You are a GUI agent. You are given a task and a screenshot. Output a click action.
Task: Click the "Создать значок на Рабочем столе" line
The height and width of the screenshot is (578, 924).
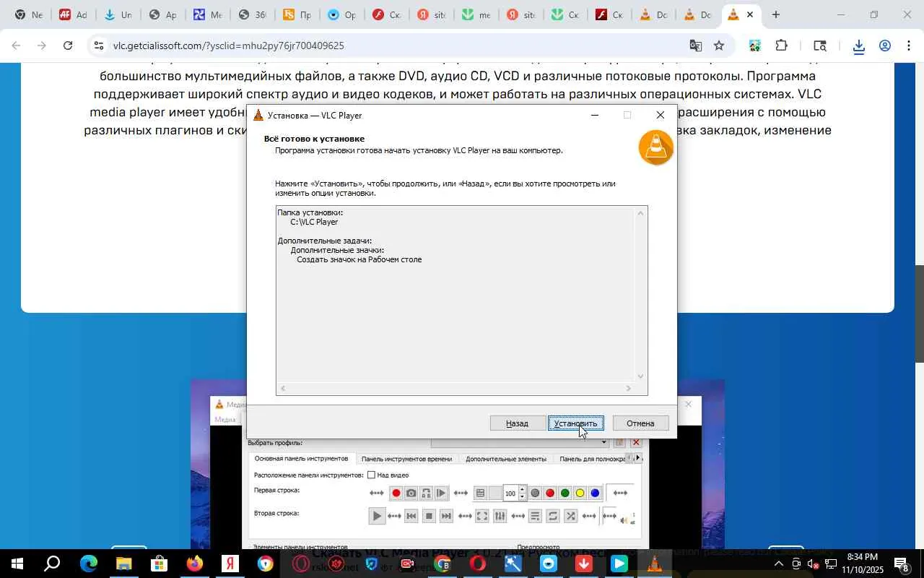coord(359,259)
